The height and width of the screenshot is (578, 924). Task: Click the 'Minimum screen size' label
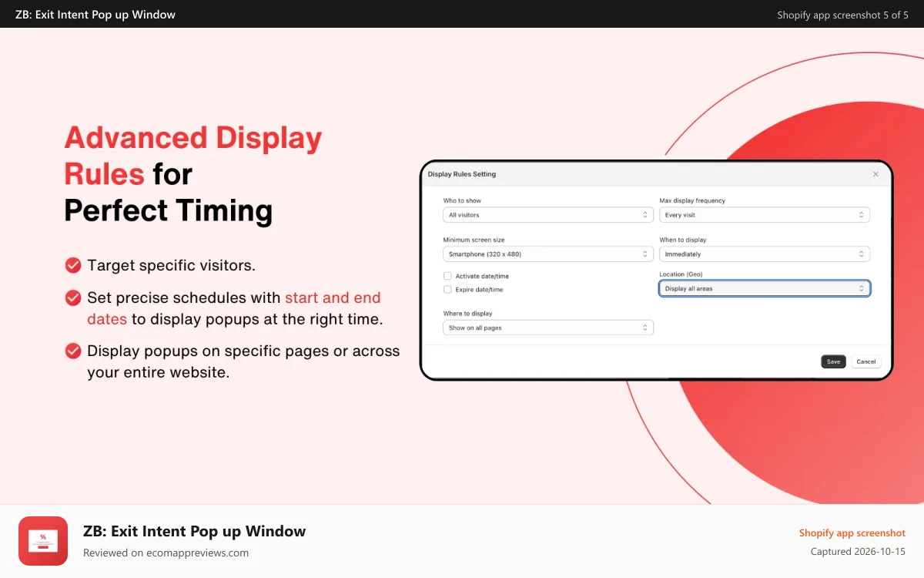tap(474, 240)
